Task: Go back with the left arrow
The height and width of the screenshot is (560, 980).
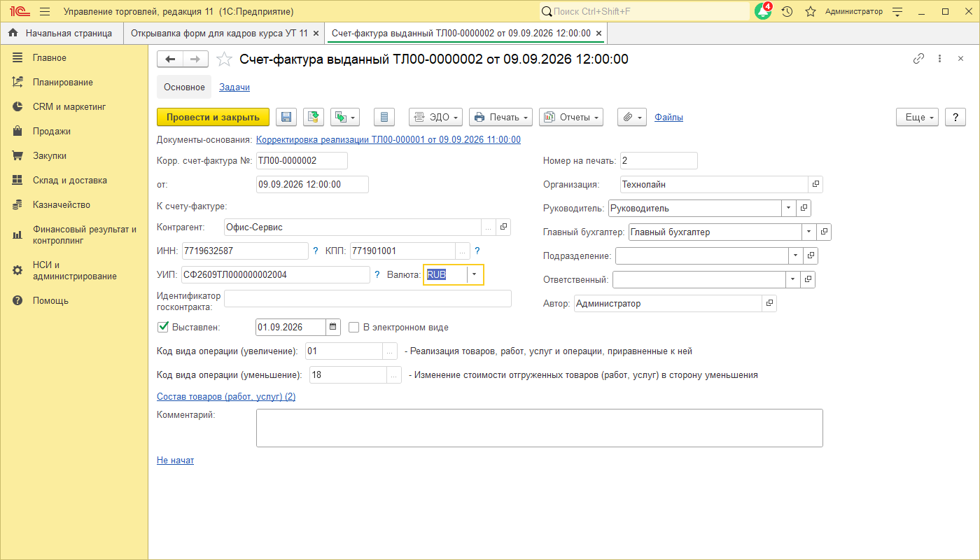Action: [170, 59]
